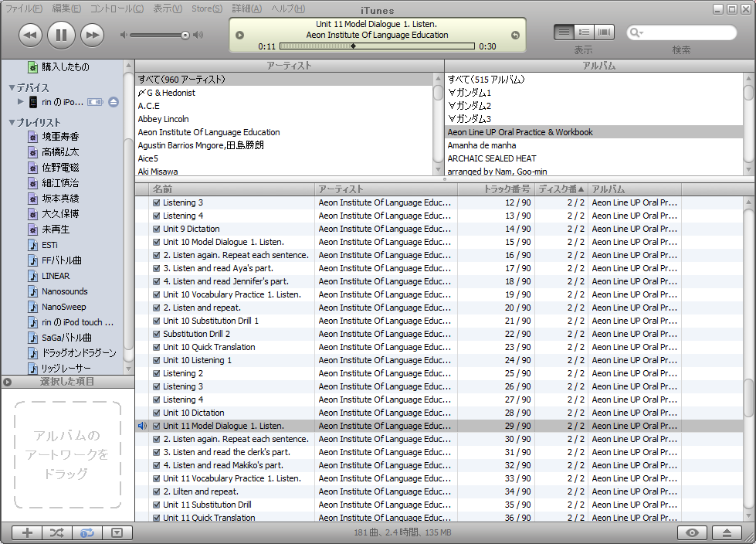The width and height of the screenshot is (756, 544).
Task: Uncheck the Unit 10 Dictation checkbox
Action: pyautogui.click(x=157, y=413)
